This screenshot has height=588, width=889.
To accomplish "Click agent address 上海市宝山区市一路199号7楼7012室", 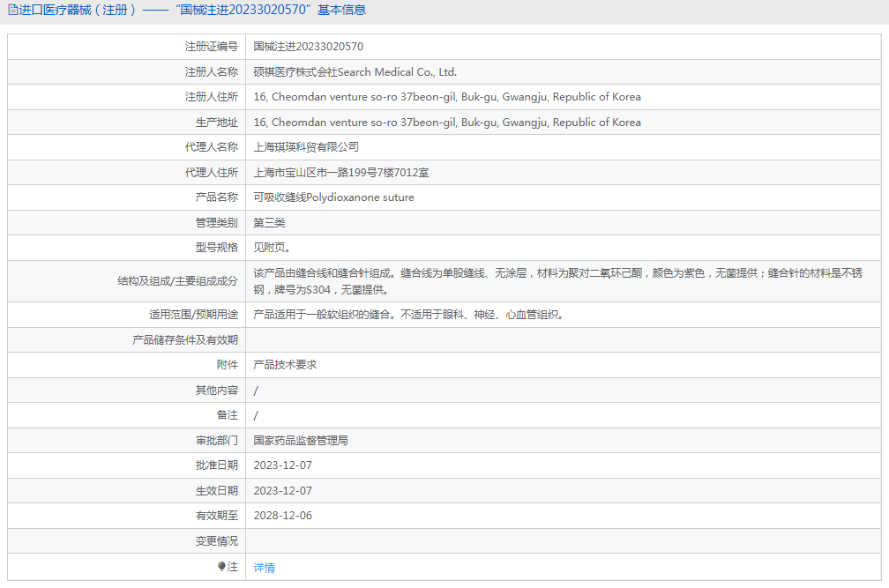I will pos(341,172).
